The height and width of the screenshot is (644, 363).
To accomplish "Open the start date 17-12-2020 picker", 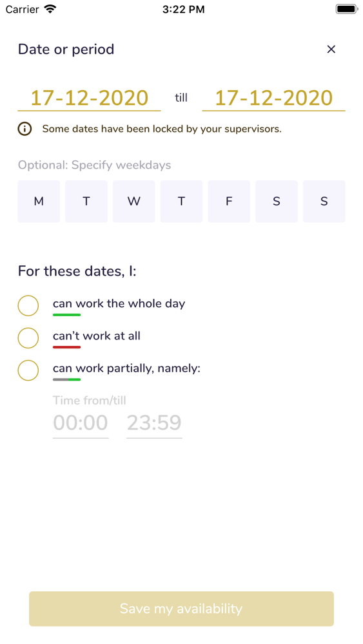I will [x=89, y=99].
